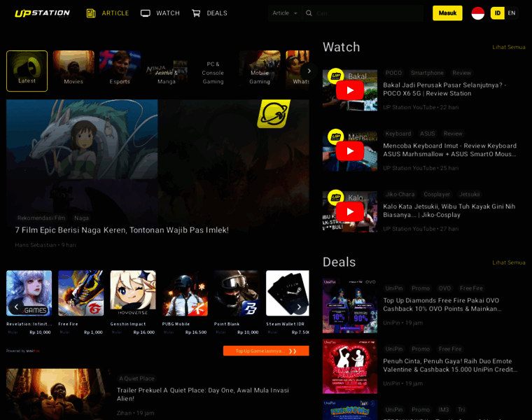Go to the DEALS menu
Screen dimensions: 532x420
[x=217, y=13]
